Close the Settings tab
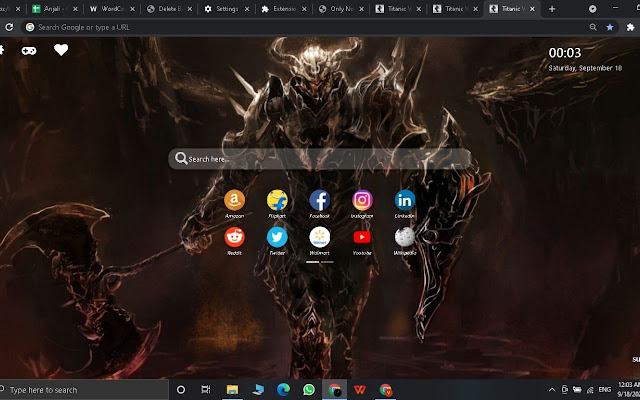 247,9
